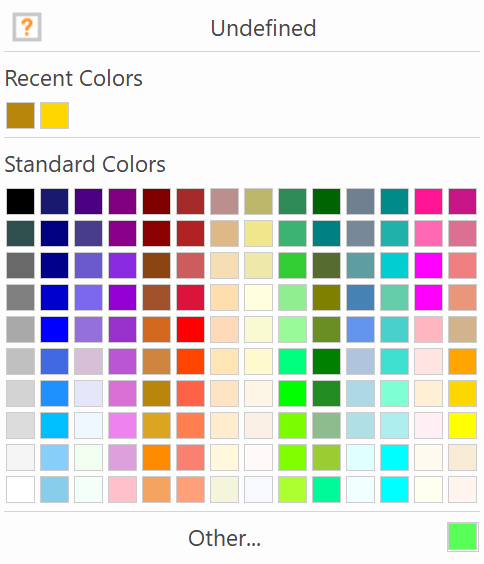Viewport: 484px width, 564px height.
Task: Choose the pure red standard color
Action: coord(191,329)
